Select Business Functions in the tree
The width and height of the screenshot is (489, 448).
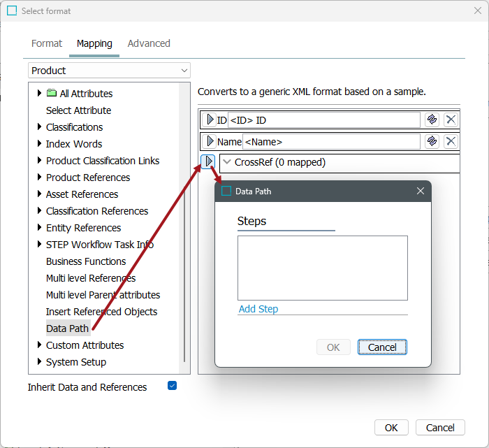(x=86, y=261)
